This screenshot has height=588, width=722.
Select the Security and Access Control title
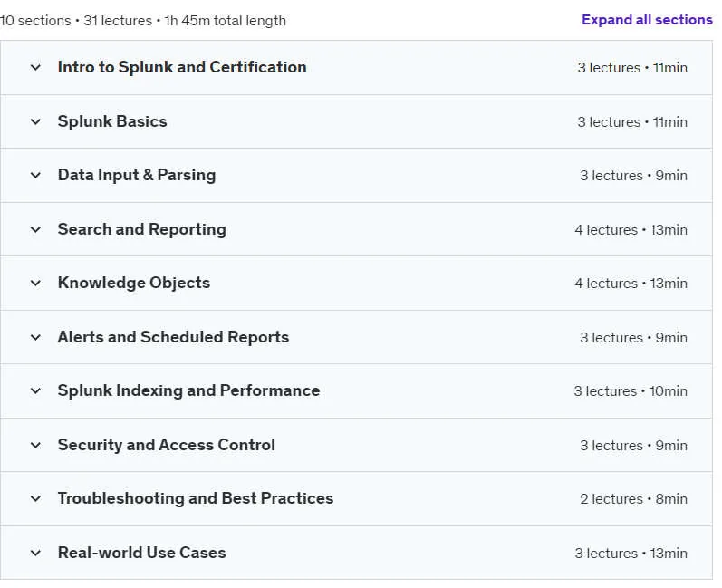[166, 445]
